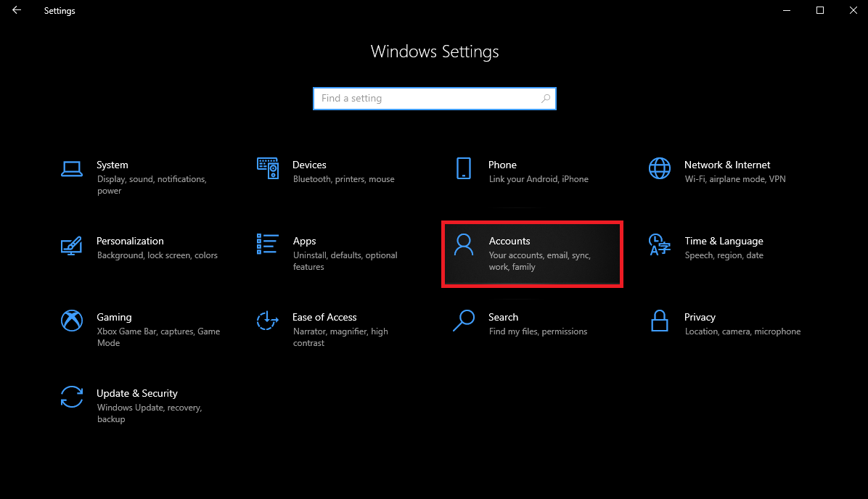The image size is (868, 499).
Task: Select the Phone icon
Action: pyautogui.click(x=463, y=168)
